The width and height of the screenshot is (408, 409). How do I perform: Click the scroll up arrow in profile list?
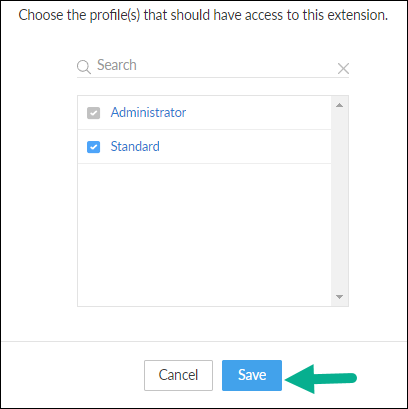(340, 105)
